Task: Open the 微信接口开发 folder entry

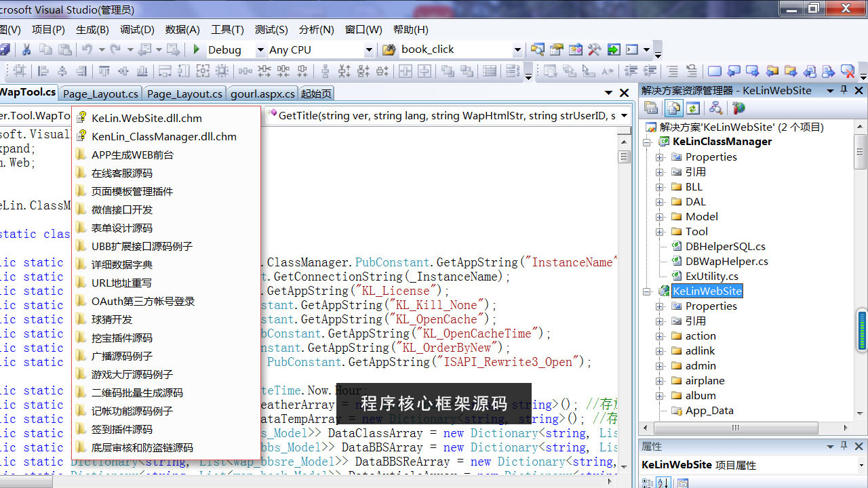Action: [122, 210]
